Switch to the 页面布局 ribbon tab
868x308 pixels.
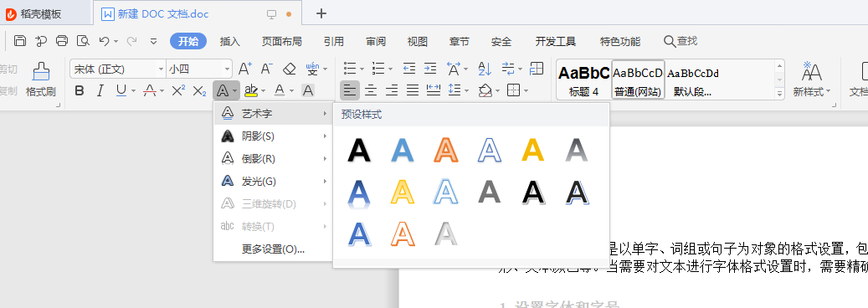[282, 42]
